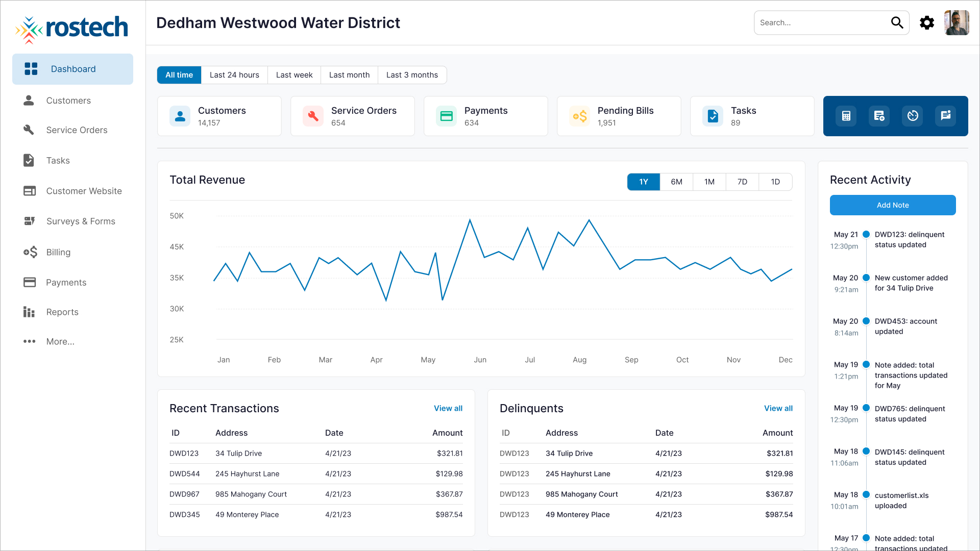Click the add new bill document icon
The height and width of the screenshot is (551, 980).
coord(879,116)
